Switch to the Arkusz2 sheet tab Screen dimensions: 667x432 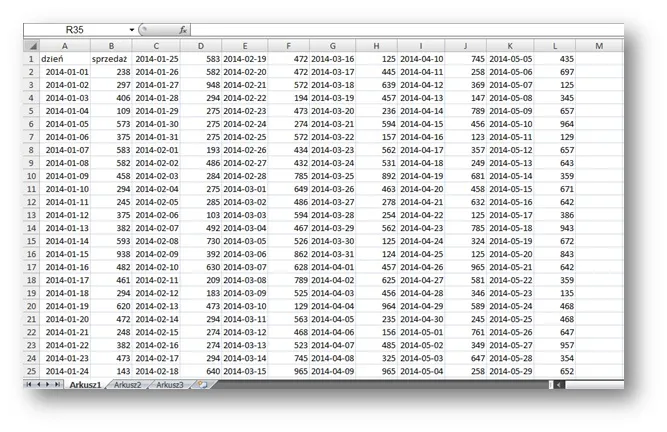click(x=127, y=385)
